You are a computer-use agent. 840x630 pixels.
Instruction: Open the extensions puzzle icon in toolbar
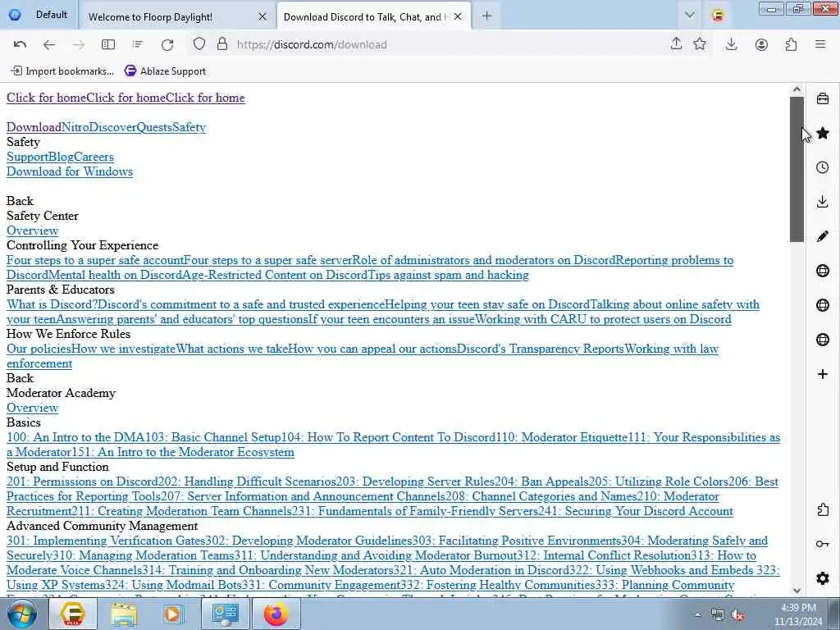[x=792, y=44]
